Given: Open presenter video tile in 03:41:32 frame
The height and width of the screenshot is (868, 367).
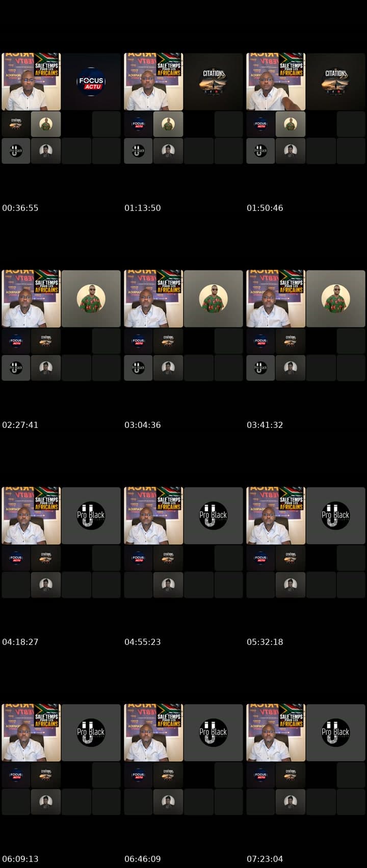Looking at the screenshot, I should 276,299.
